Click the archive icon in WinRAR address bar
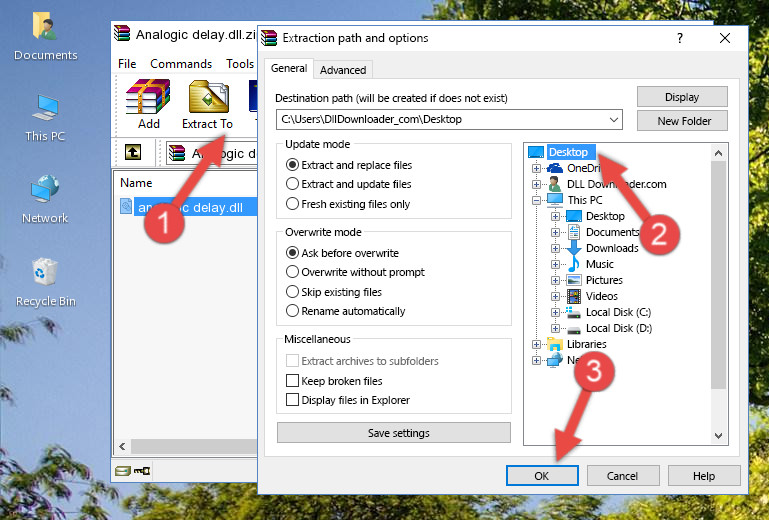769x520 pixels. coord(177,153)
